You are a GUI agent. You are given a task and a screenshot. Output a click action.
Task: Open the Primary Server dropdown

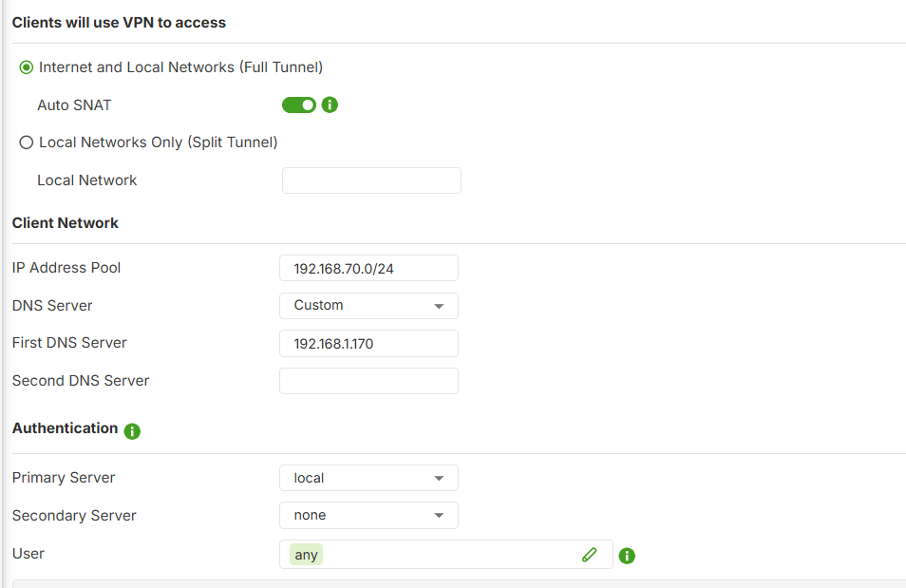point(368,478)
